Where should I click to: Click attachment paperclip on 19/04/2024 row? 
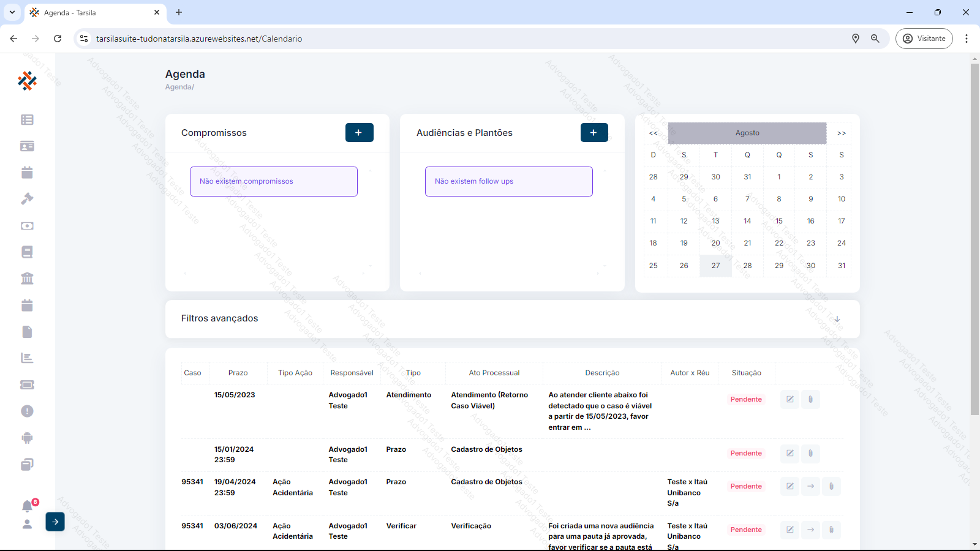click(831, 486)
